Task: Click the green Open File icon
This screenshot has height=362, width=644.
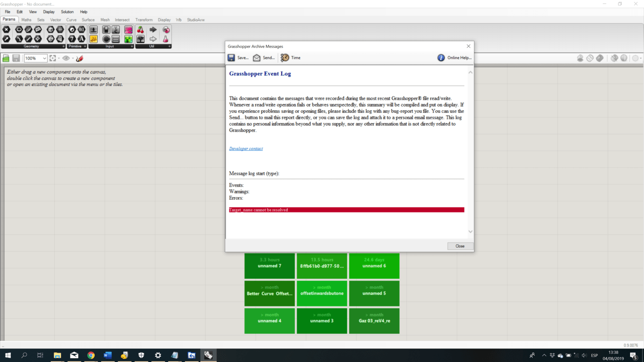Action: (6, 58)
